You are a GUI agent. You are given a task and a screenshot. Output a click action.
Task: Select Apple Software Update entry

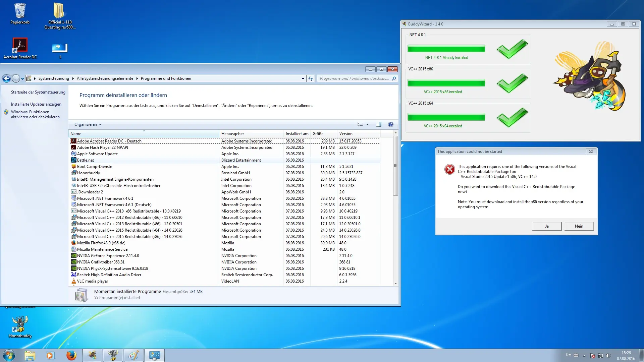point(225,154)
